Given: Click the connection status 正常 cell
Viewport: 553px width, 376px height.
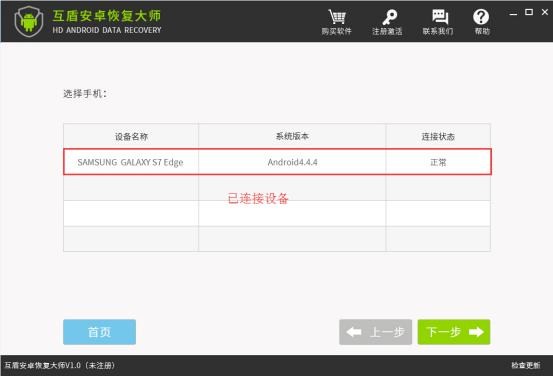Looking at the screenshot, I should (438, 162).
